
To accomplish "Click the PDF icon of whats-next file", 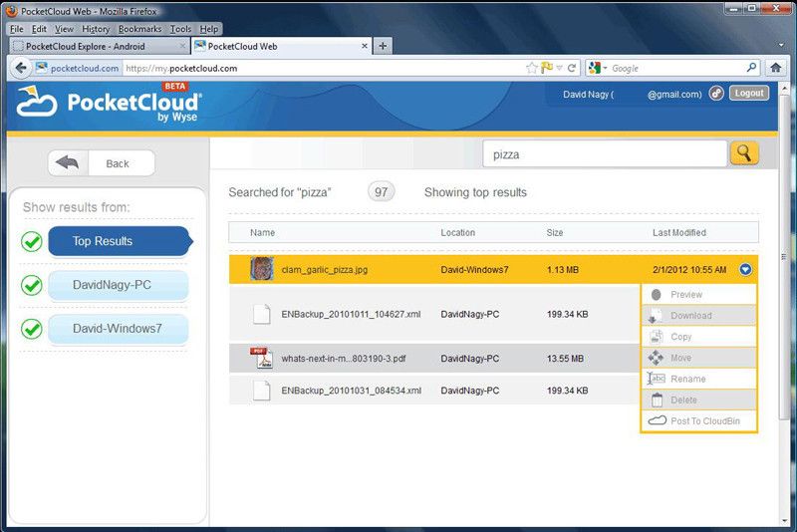I will click(x=261, y=358).
